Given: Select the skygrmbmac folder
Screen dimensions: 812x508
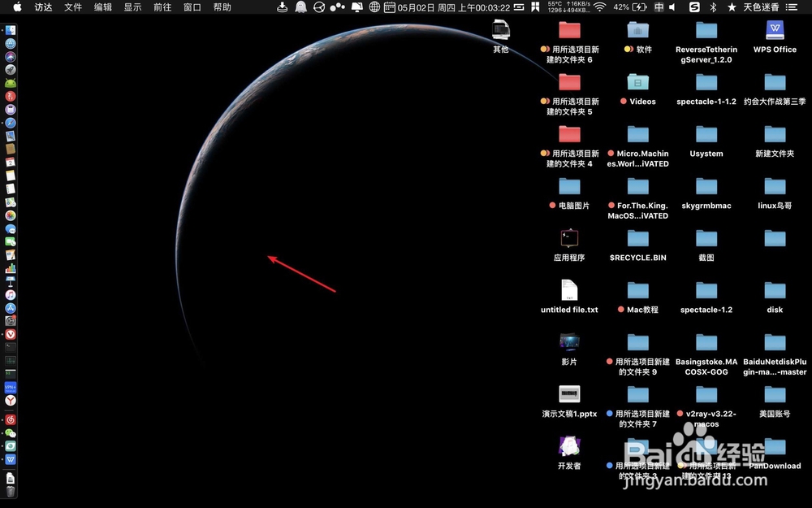Looking at the screenshot, I should 706,193.
